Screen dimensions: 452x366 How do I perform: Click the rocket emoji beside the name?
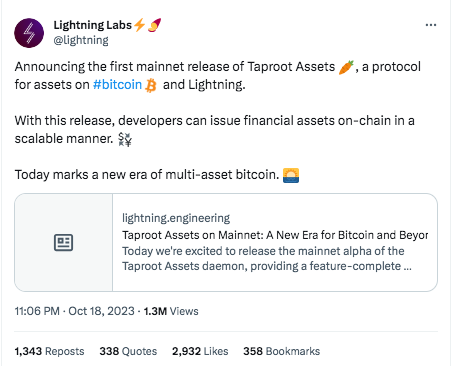154,25
